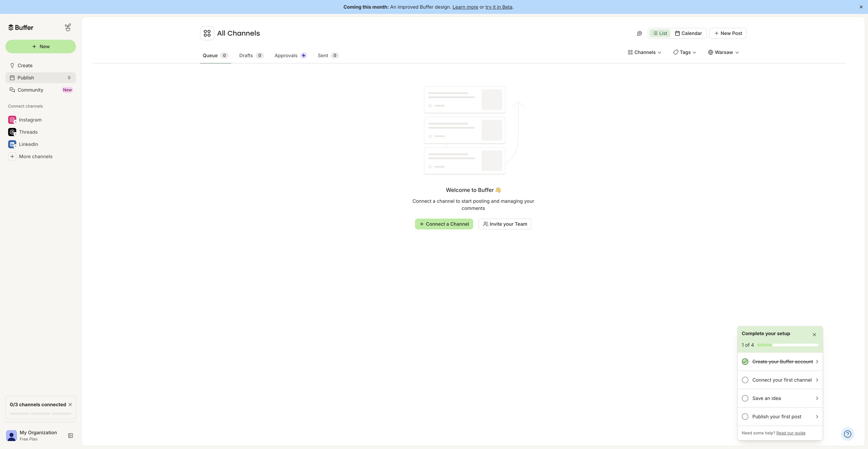868x449 pixels.
Task: Toggle List view
Action: [659, 33]
